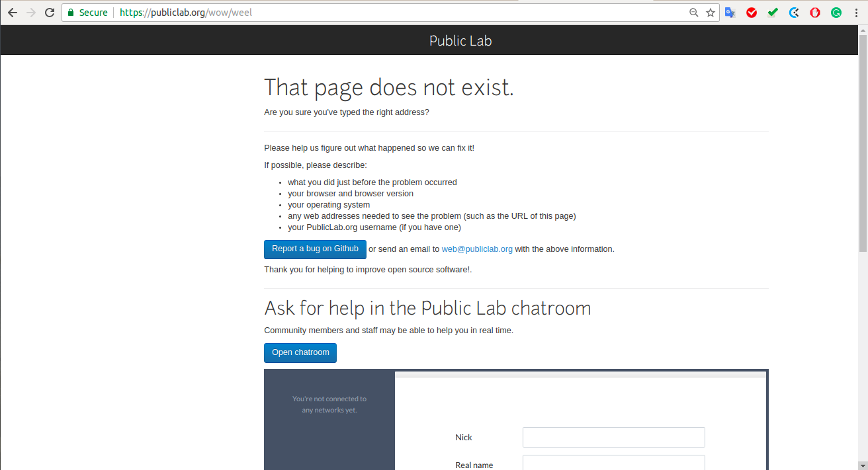Click 'If possible, please describe:' line
The height and width of the screenshot is (470, 868).
[316, 165]
